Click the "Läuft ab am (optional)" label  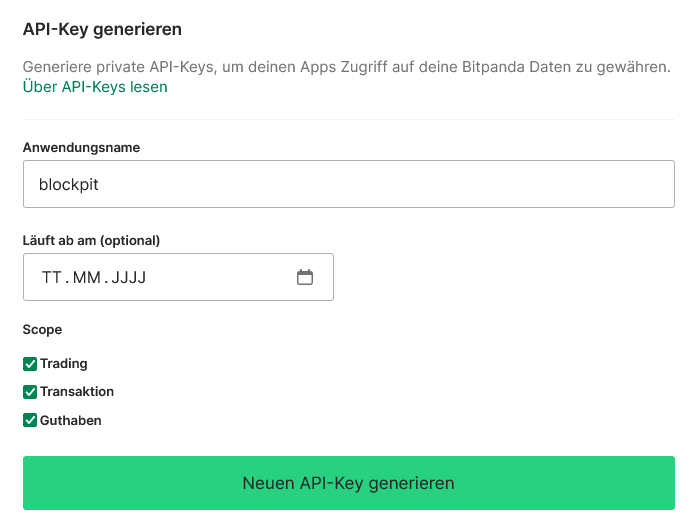91,240
